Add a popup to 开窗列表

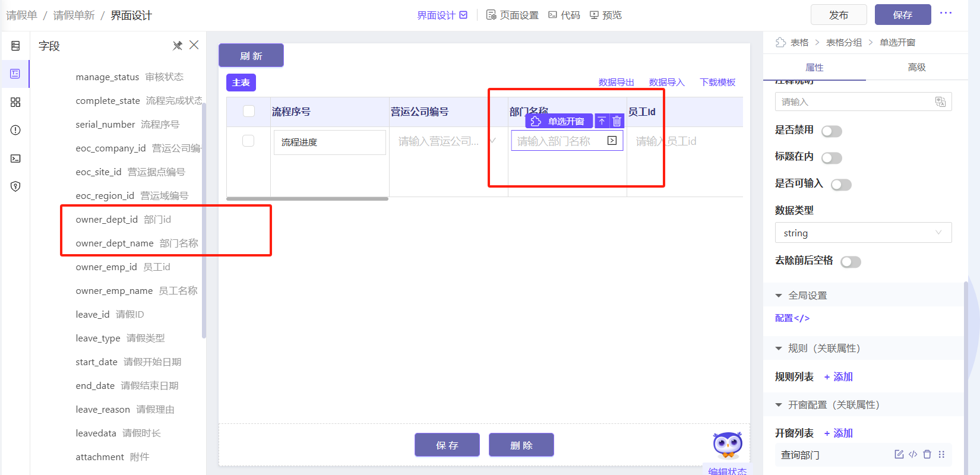tap(838, 433)
